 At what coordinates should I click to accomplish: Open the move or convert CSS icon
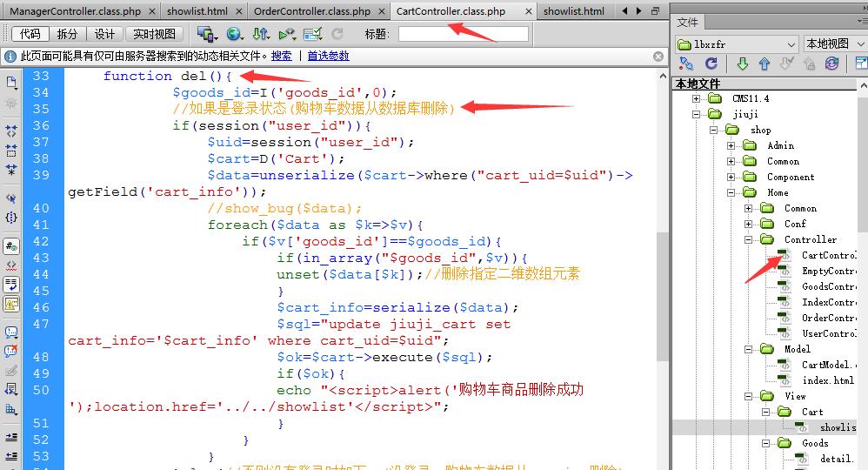coord(11,409)
